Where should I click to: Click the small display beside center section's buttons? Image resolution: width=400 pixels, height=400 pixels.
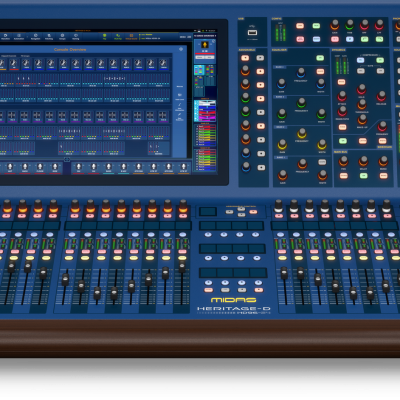[208, 211]
